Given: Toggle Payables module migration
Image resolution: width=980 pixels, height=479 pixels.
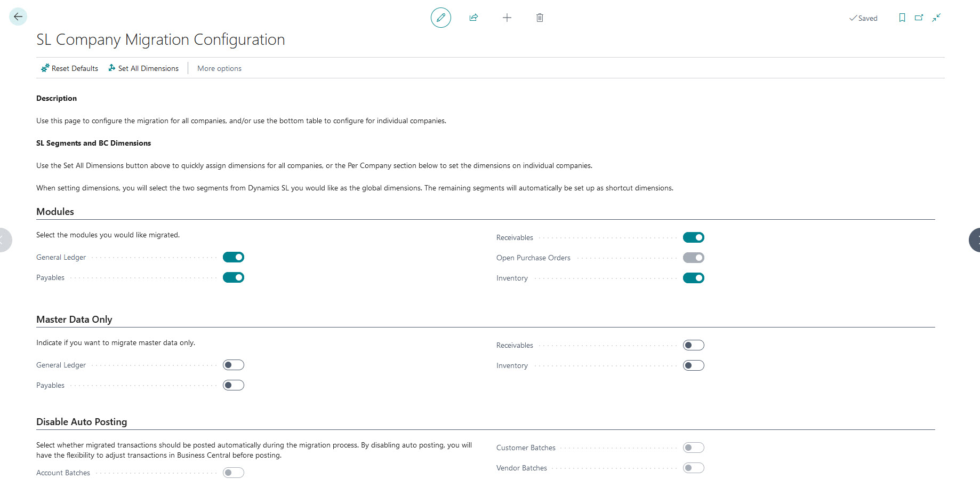Looking at the screenshot, I should tap(234, 277).
